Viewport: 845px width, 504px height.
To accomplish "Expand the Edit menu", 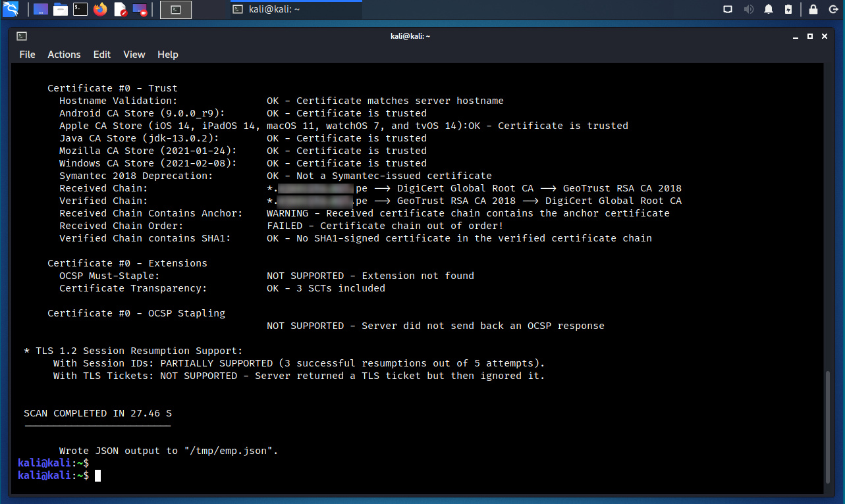I will pos(102,55).
